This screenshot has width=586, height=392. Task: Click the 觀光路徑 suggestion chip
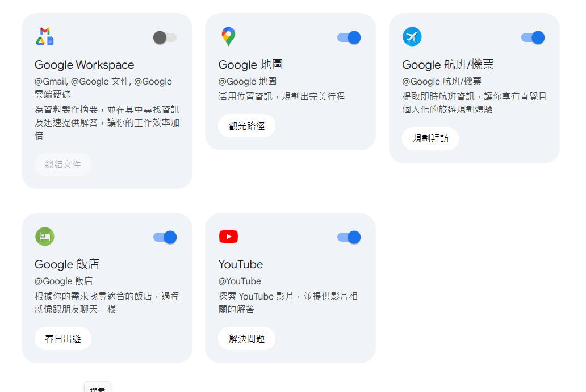click(246, 126)
